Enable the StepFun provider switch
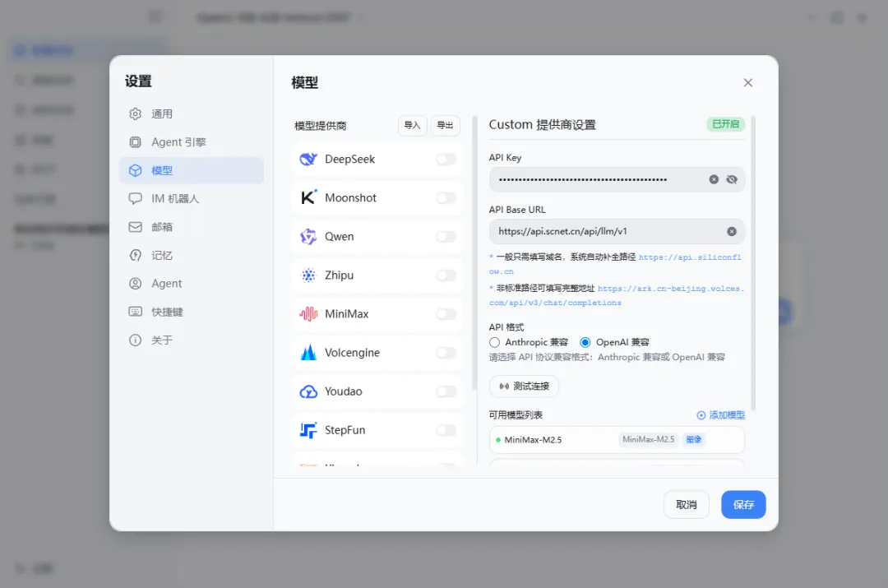 click(446, 430)
